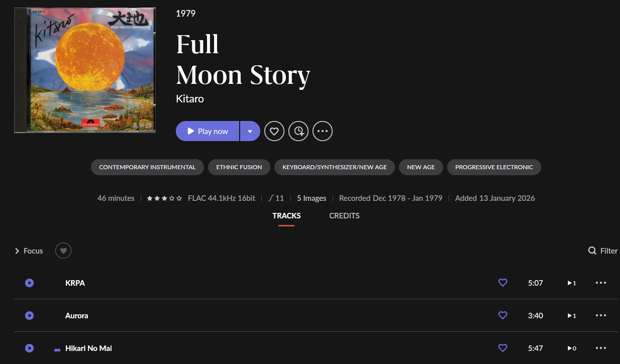620x364 pixels.
Task: Click the KRPA track title
Action: tap(75, 283)
